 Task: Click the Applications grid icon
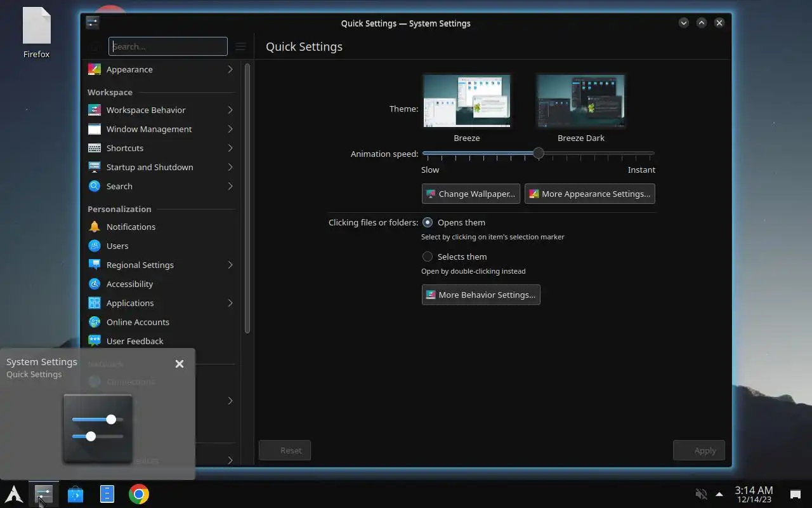(95, 303)
